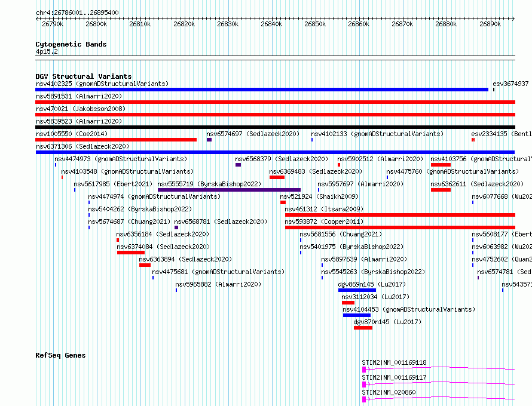Open the nsv470021 (Jakobsson2008) label
This screenshot has width=532, height=406.
click(81, 109)
